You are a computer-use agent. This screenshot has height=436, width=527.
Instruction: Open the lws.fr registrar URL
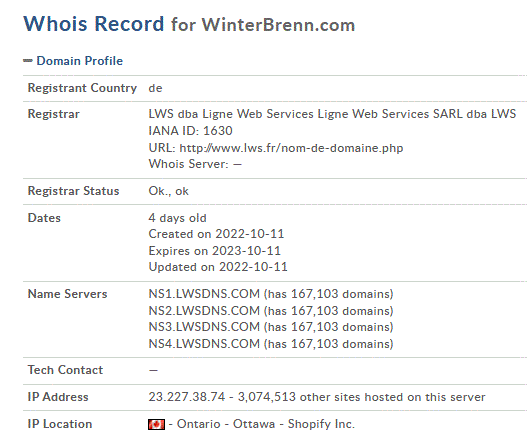point(291,148)
